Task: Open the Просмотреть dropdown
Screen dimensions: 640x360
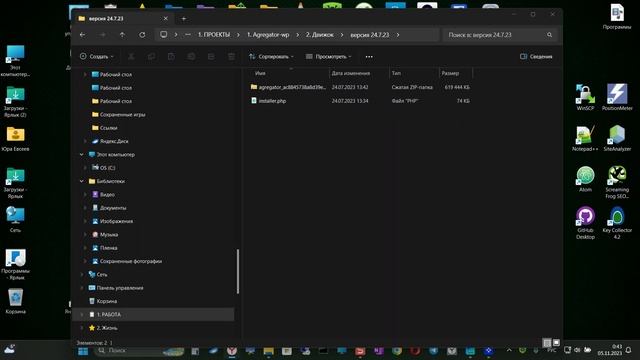Action: tap(329, 57)
